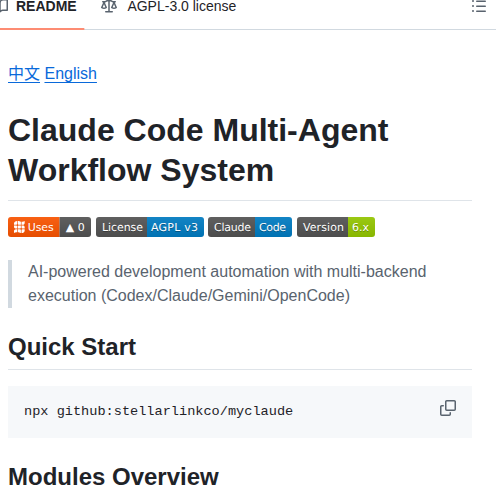Click the Claude Code badge
The width and height of the screenshot is (496, 496).
(x=250, y=227)
